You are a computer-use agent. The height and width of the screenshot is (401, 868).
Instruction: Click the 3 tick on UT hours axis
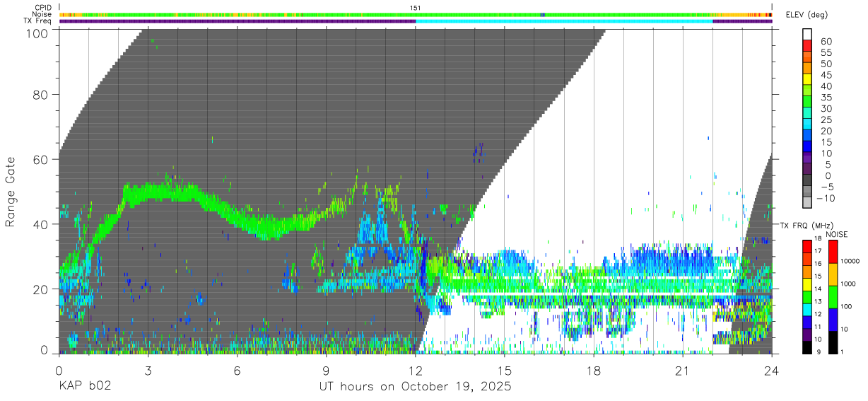pos(148,371)
